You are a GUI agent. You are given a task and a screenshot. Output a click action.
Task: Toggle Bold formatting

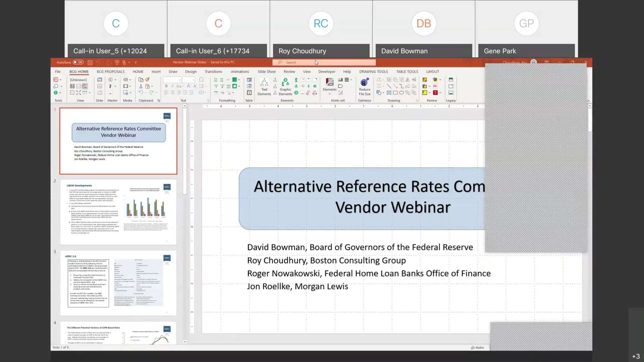pyautogui.click(x=166, y=86)
